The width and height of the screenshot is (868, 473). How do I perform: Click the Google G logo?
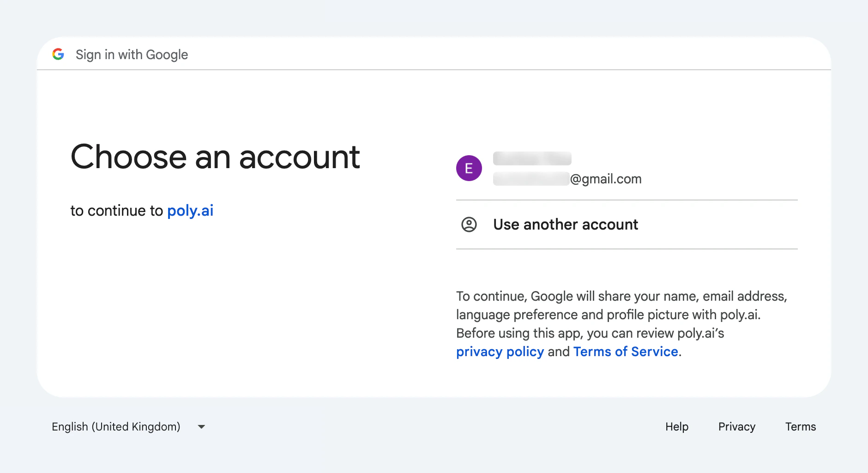point(59,54)
